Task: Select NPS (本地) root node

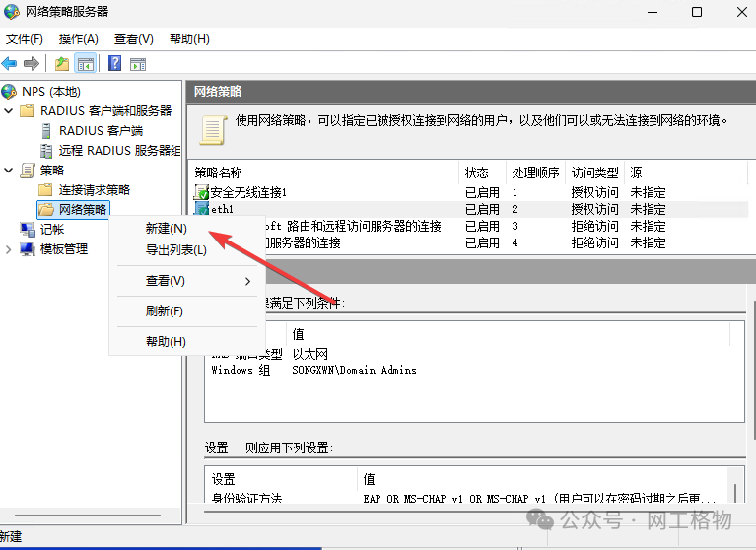Action: pos(51,92)
